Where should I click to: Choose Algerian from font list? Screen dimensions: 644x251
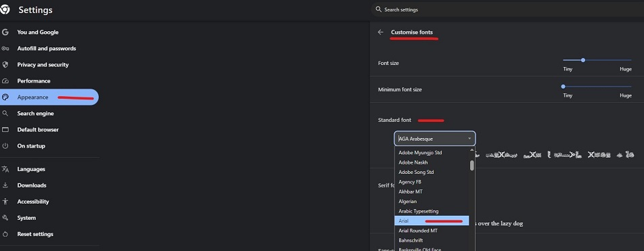[x=432, y=202]
